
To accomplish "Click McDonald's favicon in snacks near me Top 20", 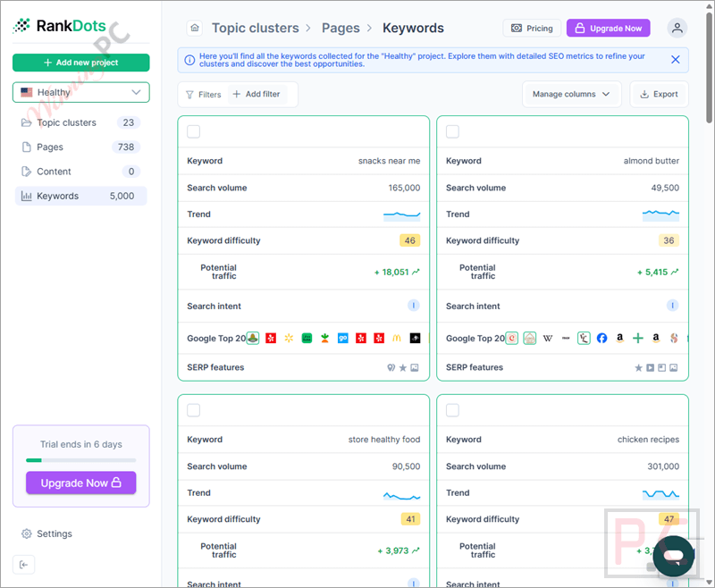I will pos(397,338).
